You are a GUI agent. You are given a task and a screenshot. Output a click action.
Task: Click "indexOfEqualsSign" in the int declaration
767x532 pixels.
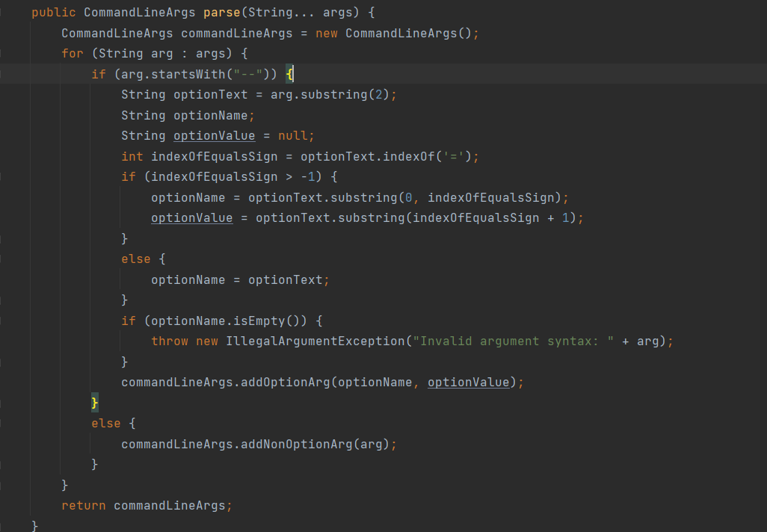point(215,156)
